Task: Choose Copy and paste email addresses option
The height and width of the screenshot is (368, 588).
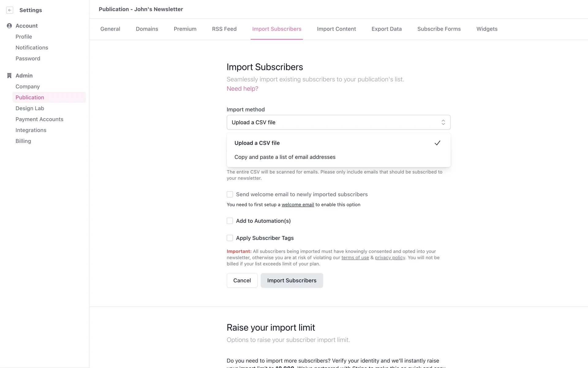Action: click(285, 157)
